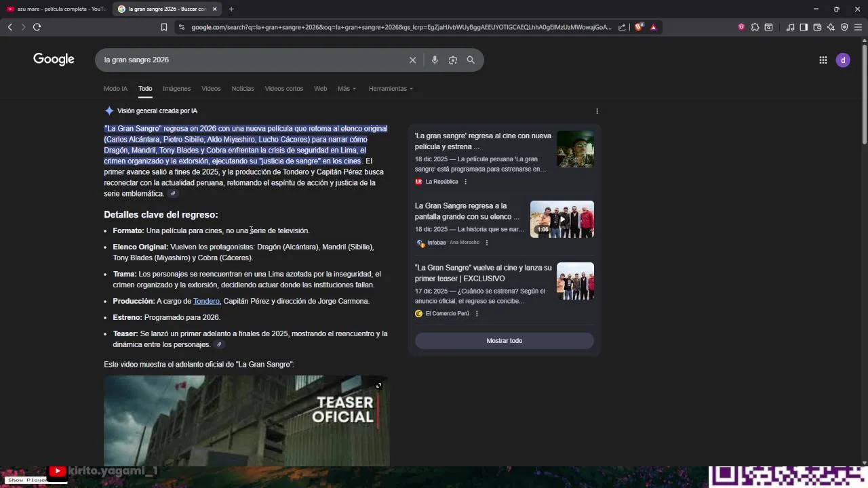Start voice search microphone
The height and width of the screenshot is (488, 868).
point(435,60)
